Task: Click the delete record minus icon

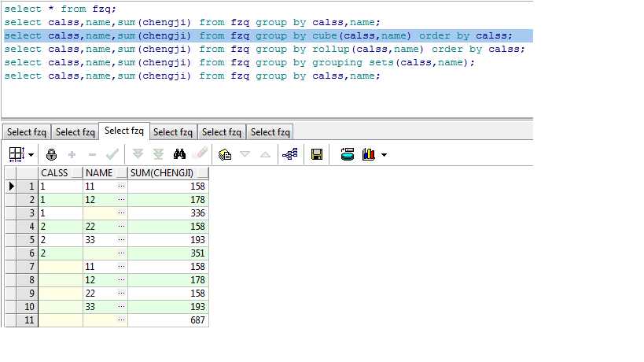Action: [x=92, y=154]
